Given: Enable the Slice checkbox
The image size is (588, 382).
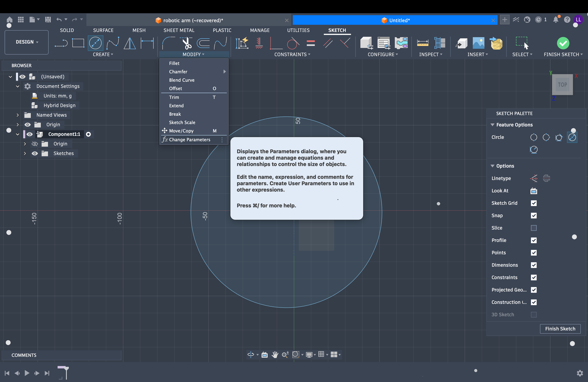Looking at the screenshot, I should tap(534, 228).
